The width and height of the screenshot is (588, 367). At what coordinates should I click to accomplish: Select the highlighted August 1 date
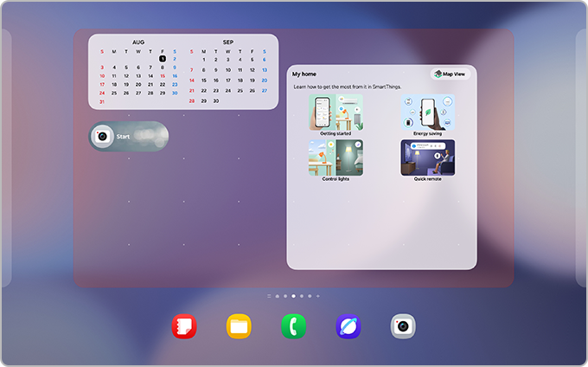163,59
